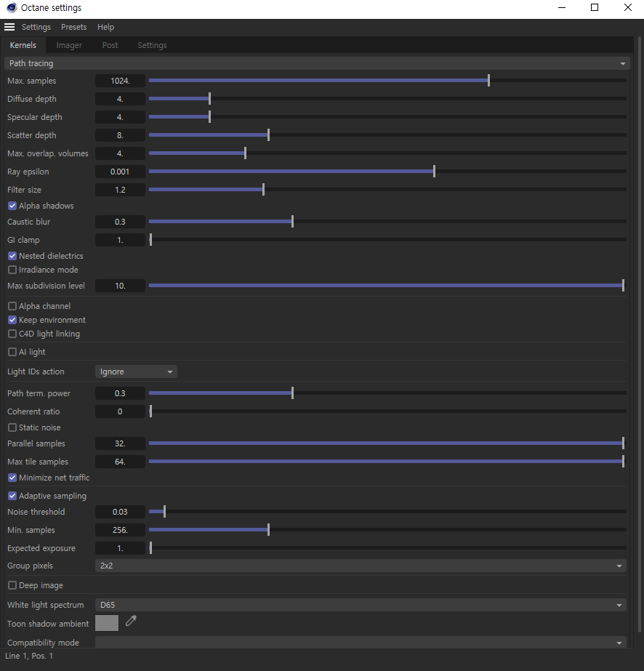Click the Max. overlap. volumes slider handle
Screen dimensions: 644x671
click(x=245, y=153)
